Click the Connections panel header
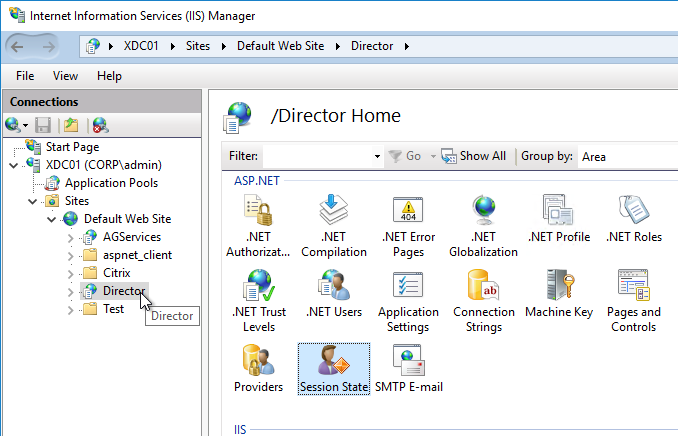The image size is (678, 436). point(102,102)
